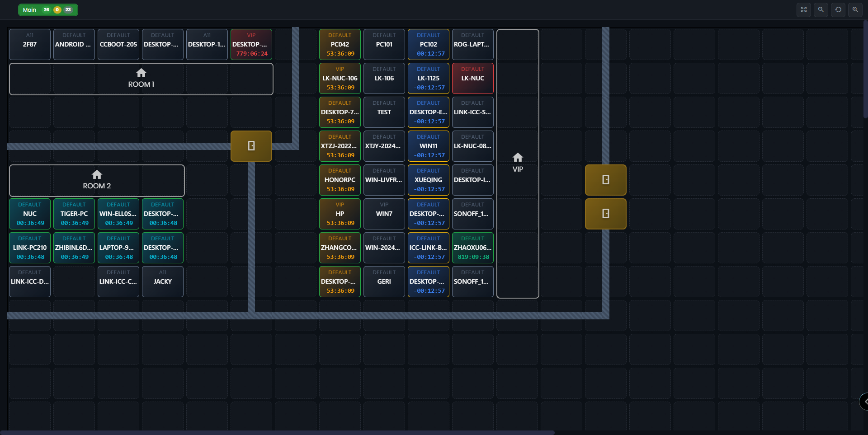
Task: Select the TIGER-PC computer tile
Action: (74, 214)
